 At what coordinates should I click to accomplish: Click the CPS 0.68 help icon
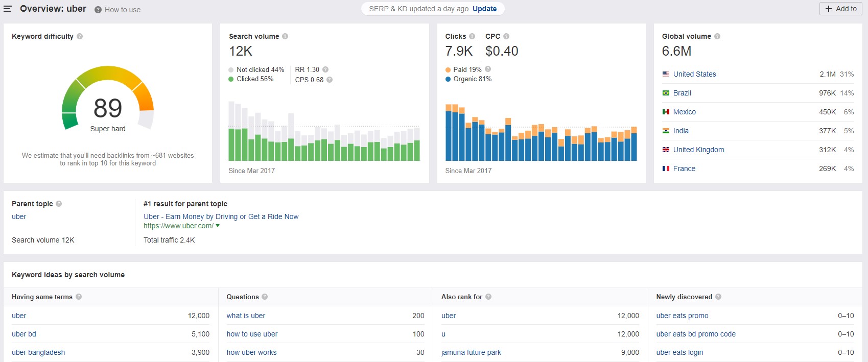[x=330, y=80]
